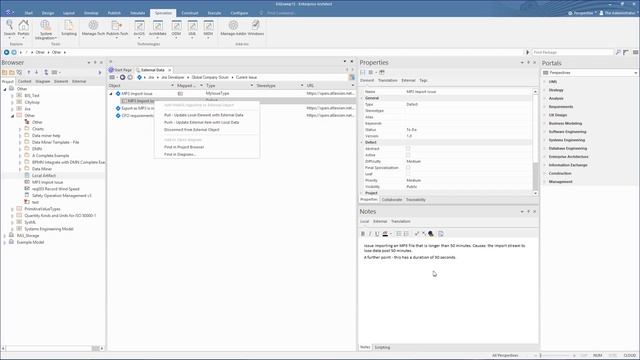Click the round back button in the External Data toolbar
This screenshot has height=360, width=640.
(122, 77)
